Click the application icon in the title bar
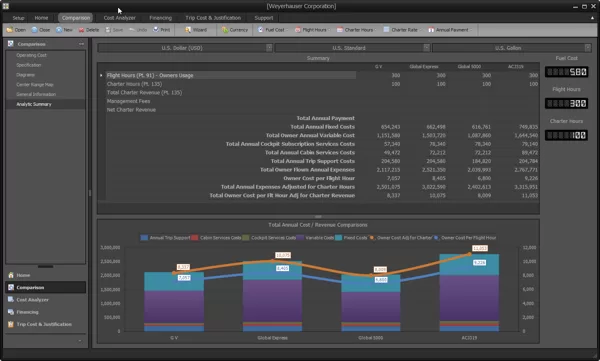Screen dimensions: 600x361 6,6
